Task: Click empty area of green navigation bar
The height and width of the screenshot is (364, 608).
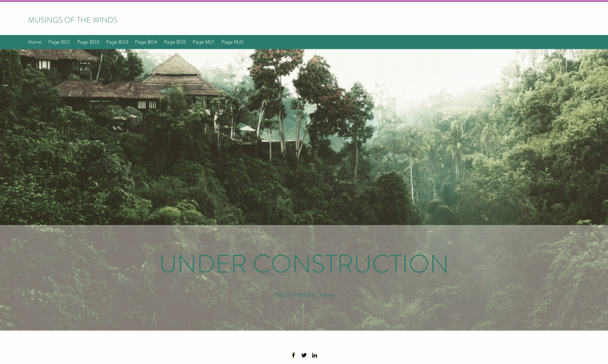Action: (x=416, y=42)
